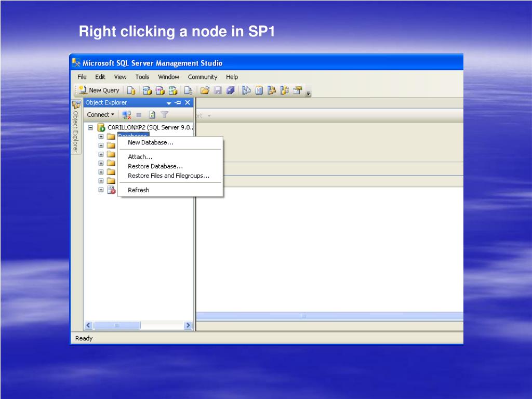The width and height of the screenshot is (532, 399).
Task: Open the Template Explorer toolbar icon
Action: coord(284,90)
